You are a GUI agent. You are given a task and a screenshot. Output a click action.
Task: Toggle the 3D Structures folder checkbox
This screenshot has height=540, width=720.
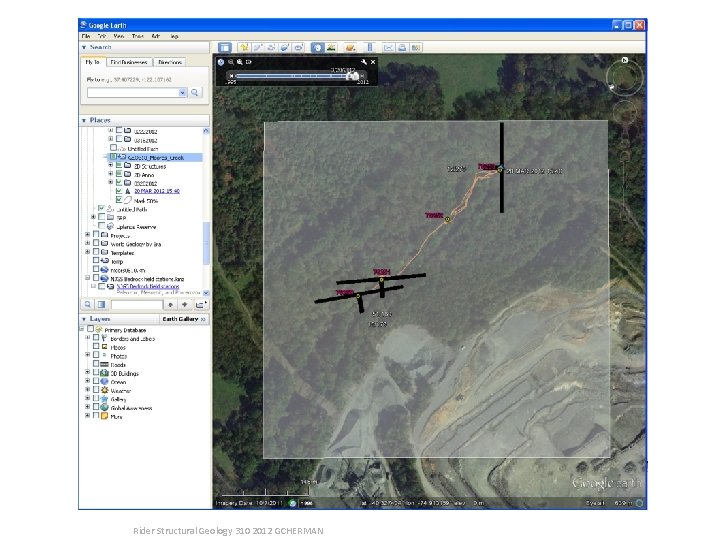tap(119, 165)
